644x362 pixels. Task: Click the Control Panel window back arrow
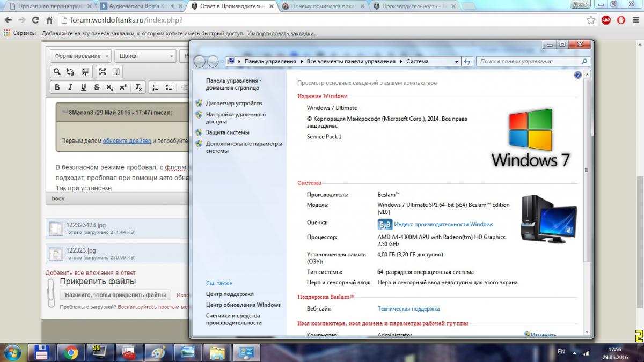(x=200, y=61)
